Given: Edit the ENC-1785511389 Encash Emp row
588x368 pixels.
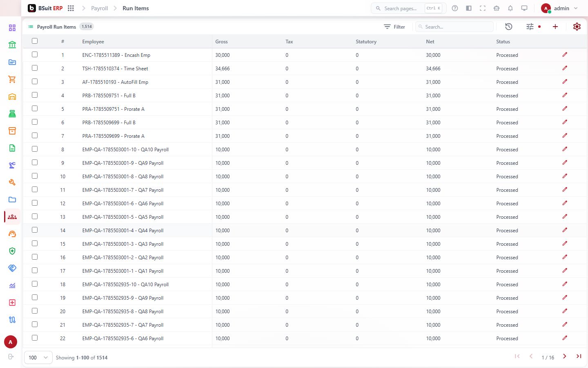Looking at the screenshot, I should pos(565,55).
